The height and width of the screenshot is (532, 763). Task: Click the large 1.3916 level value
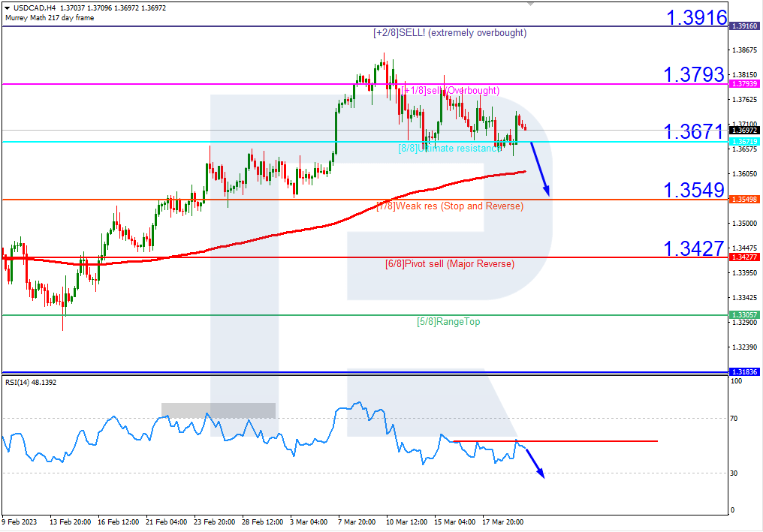tap(696, 17)
